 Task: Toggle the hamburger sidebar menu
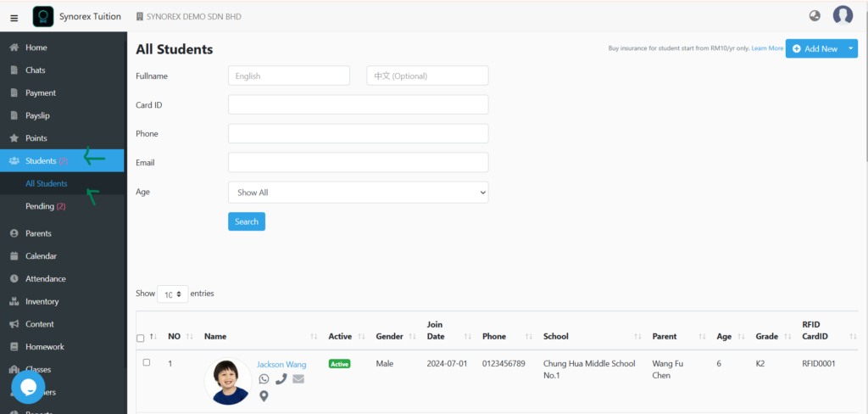pos(14,18)
